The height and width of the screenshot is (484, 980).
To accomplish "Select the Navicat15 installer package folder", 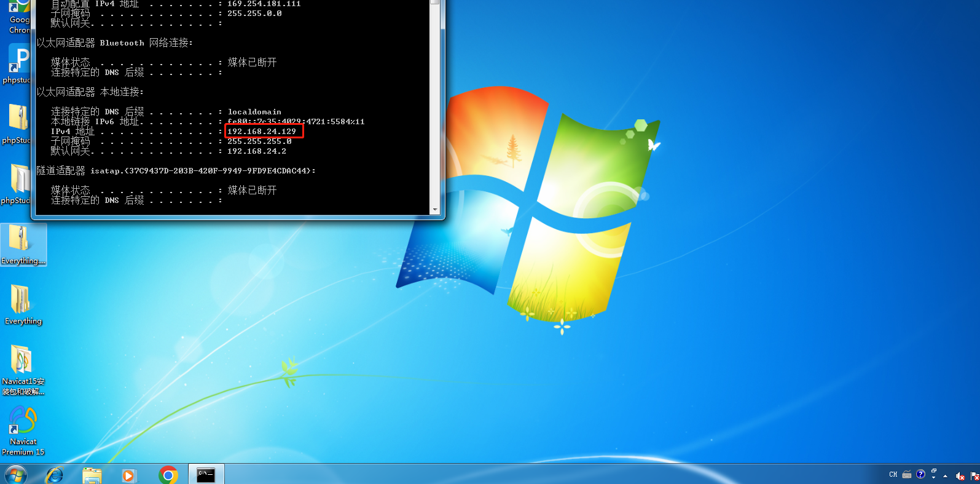I will click(23, 370).
